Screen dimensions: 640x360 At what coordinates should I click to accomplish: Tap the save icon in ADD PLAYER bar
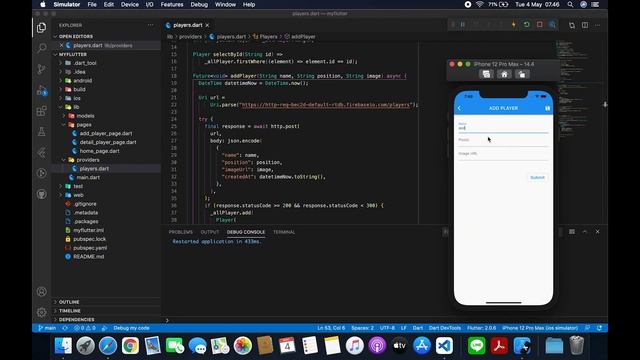[x=547, y=108]
